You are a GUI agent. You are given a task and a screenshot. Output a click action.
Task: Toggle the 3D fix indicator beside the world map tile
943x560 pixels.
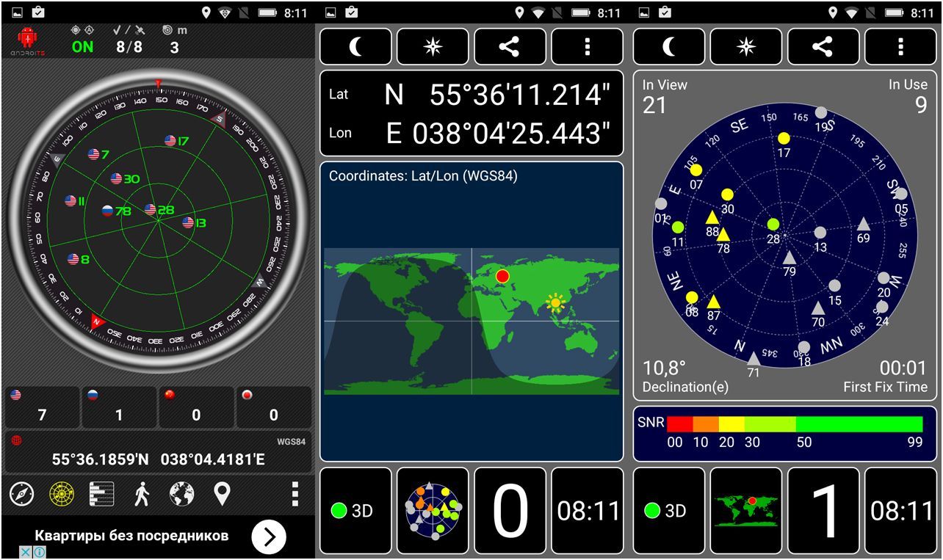668,511
